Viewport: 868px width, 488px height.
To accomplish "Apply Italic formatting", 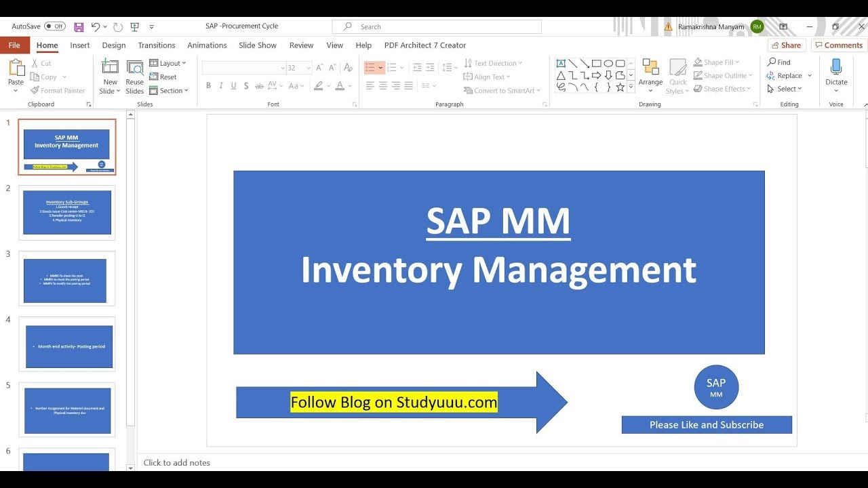I will pos(221,86).
